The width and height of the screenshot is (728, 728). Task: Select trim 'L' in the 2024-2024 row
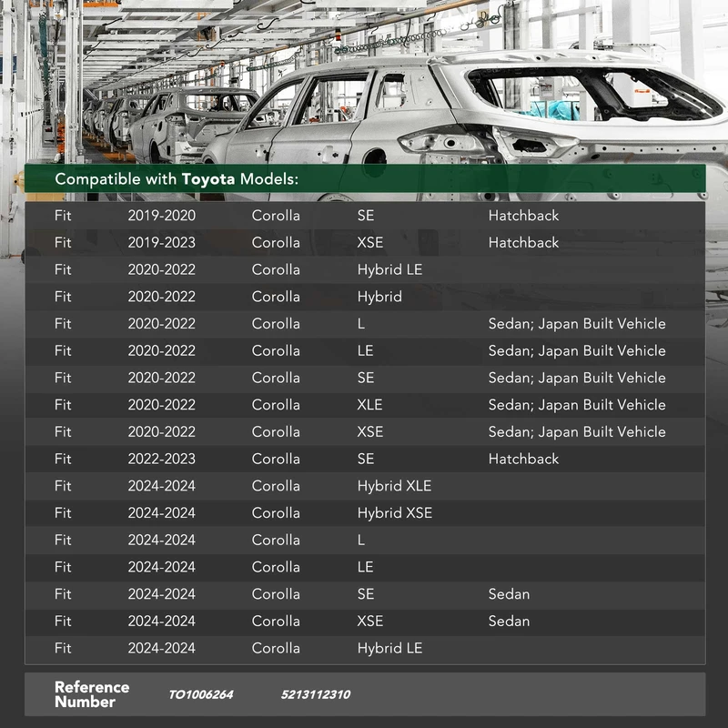tap(360, 540)
